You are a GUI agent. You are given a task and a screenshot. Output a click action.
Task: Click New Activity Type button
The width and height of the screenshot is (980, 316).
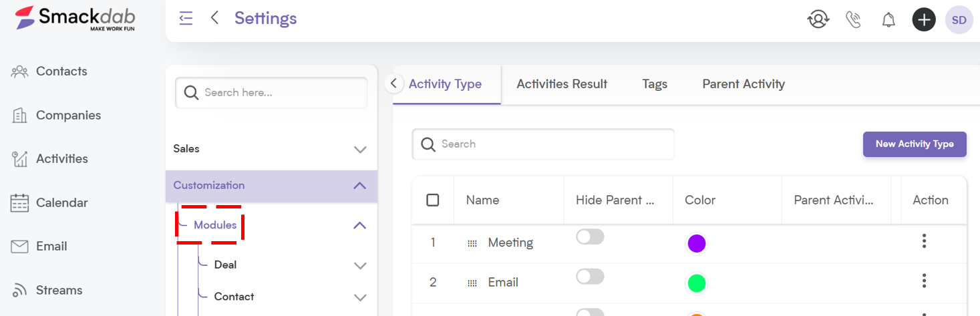[x=915, y=144]
